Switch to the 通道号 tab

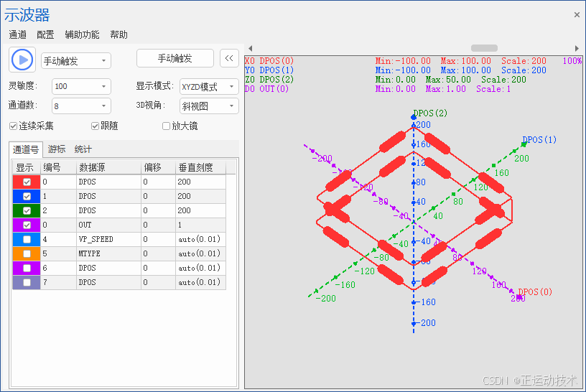[26, 149]
